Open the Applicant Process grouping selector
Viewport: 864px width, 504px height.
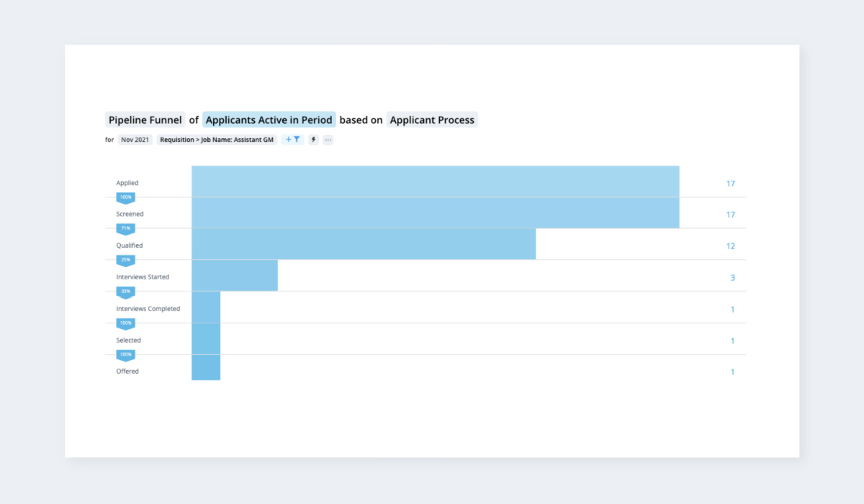(x=432, y=120)
